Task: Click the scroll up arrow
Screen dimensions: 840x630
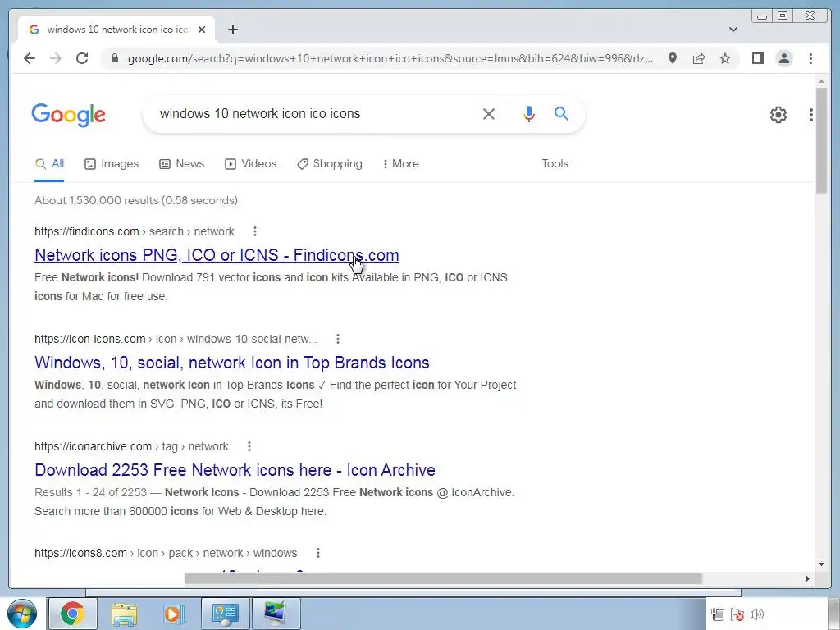Action: click(x=821, y=81)
